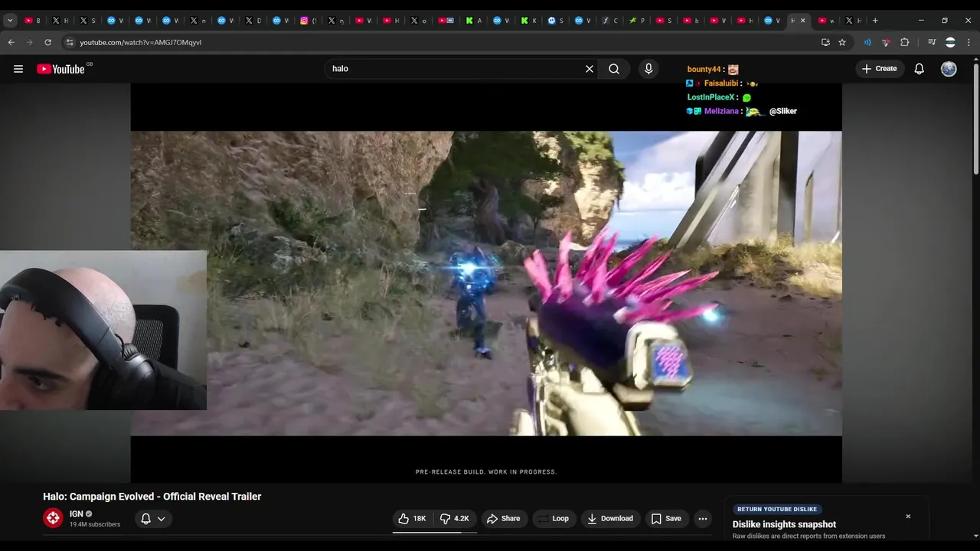980x551 pixels.
Task: Click the 19.4M subscribers text
Action: click(x=95, y=524)
